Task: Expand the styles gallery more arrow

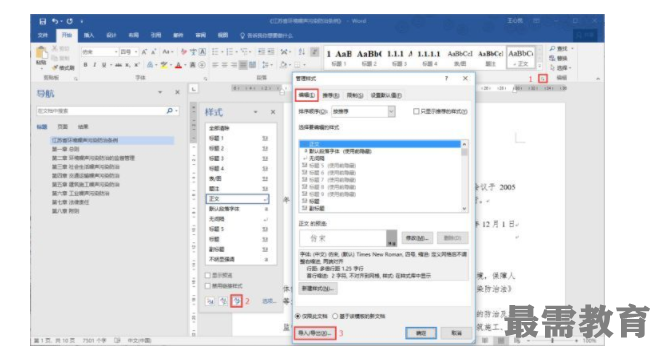Action: click(x=540, y=67)
